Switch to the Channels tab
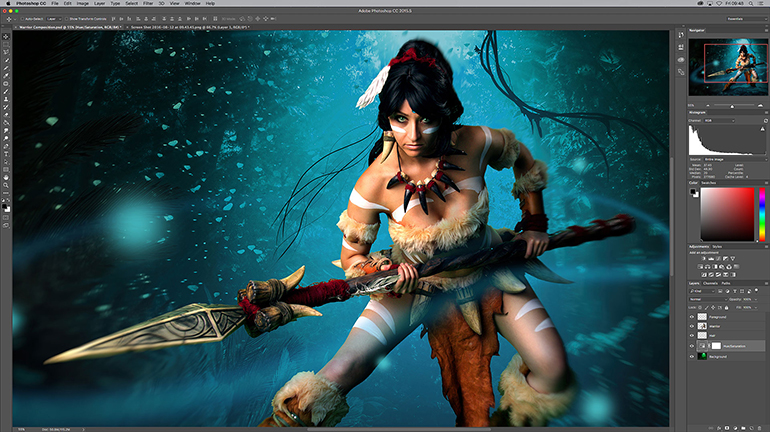 (711, 283)
